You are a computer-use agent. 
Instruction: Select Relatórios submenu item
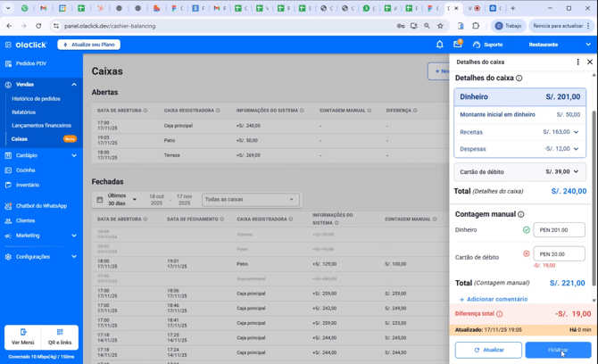(x=23, y=112)
